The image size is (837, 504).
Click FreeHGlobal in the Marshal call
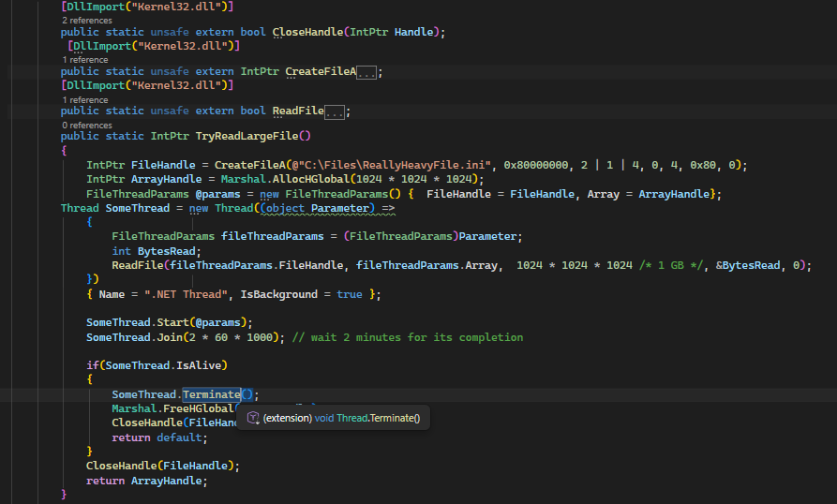199,408
